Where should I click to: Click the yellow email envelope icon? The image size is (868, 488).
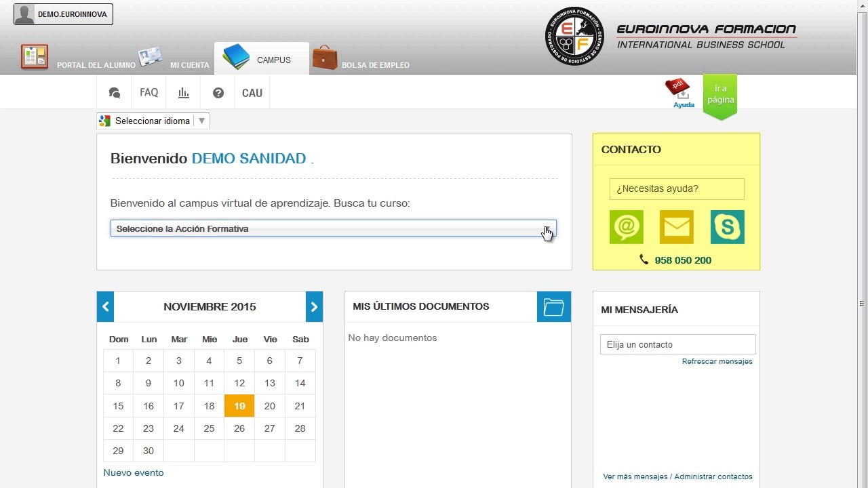tap(677, 227)
